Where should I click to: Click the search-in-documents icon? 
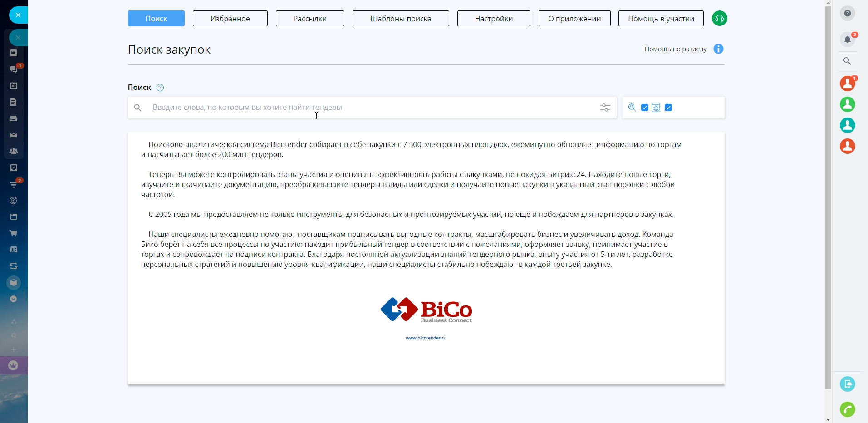pyautogui.click(x=656, y=108)
